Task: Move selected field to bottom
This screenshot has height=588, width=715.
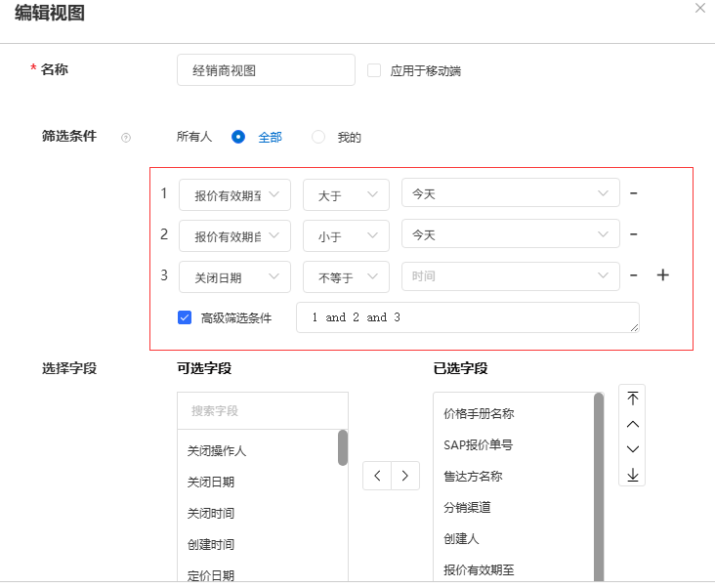Action: pyautogui.click(x=632, y=475)
